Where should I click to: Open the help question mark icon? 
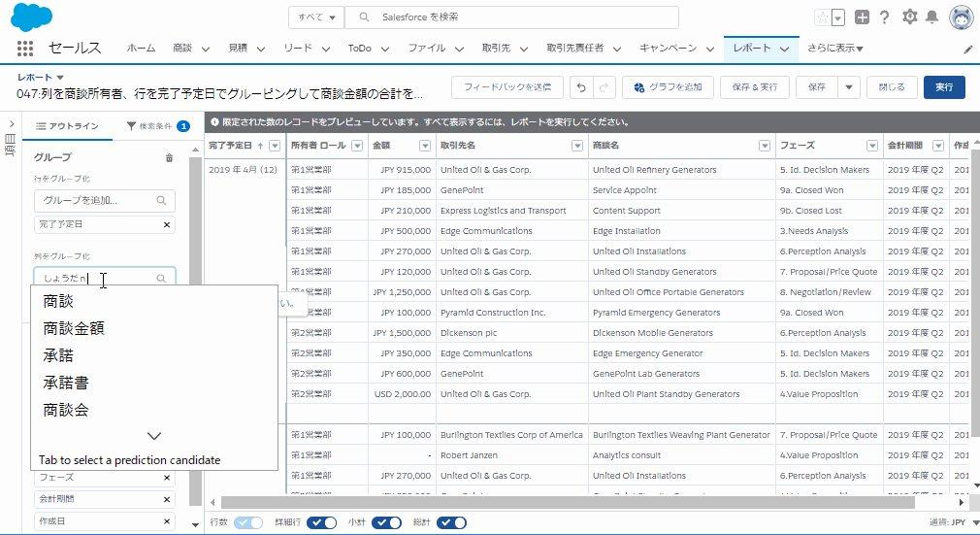tap(884, 17)
